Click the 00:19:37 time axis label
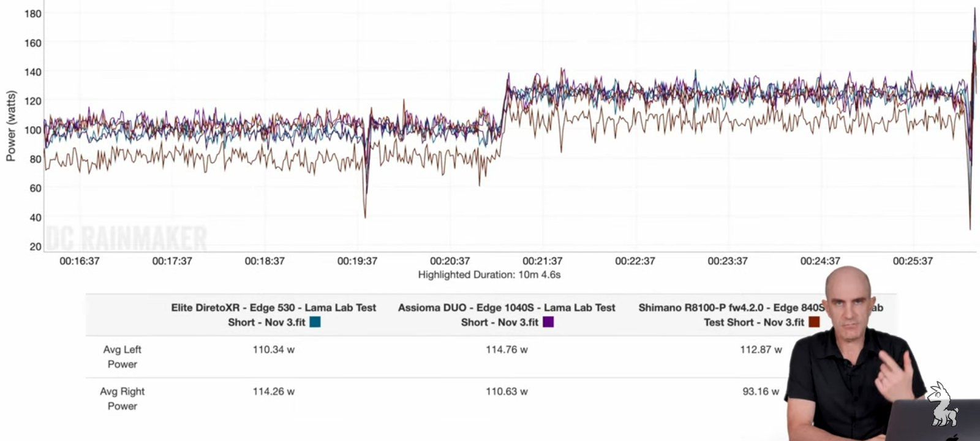980x441 pixels. pyautogui.click(x=357, y=261)
